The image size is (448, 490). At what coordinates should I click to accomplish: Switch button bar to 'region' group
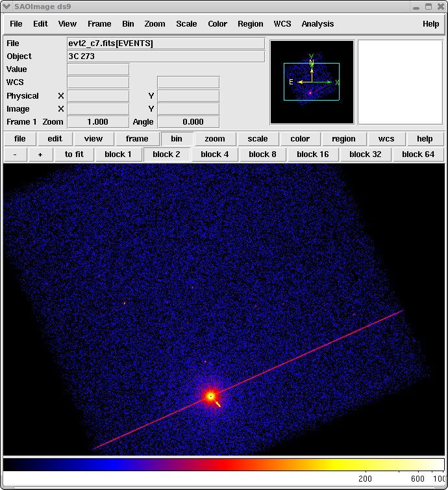[343, 139]
